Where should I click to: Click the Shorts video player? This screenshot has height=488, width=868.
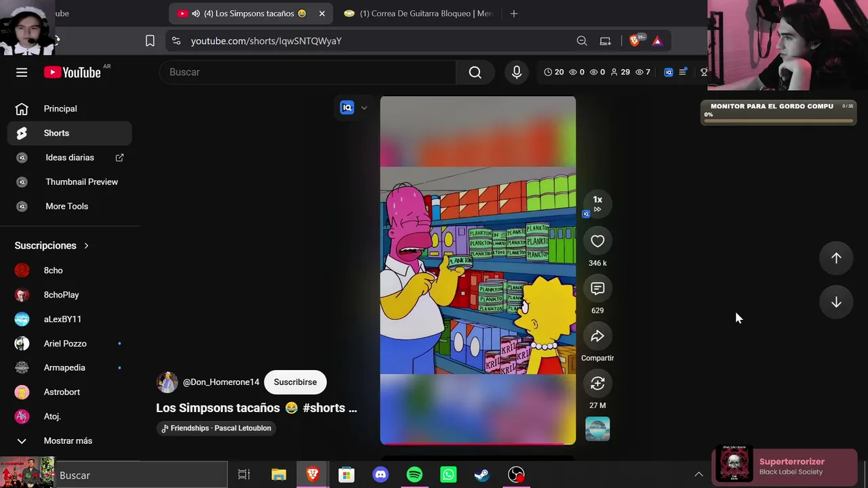point(478,270)
